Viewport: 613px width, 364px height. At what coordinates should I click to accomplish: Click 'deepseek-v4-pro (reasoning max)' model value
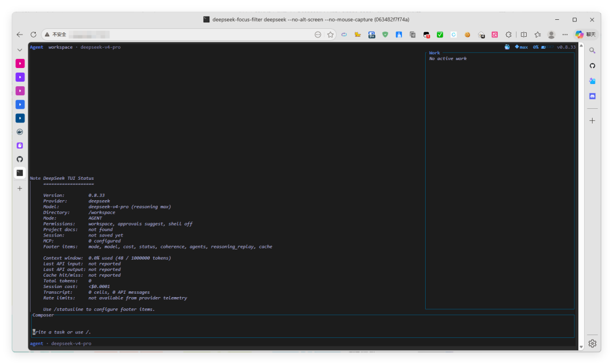(x=129, y=206)
